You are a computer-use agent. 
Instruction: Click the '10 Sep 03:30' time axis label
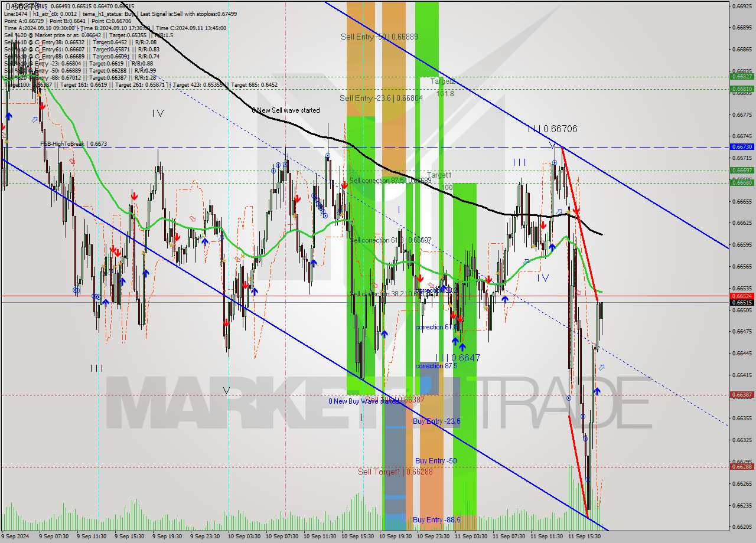pos(245,537)
